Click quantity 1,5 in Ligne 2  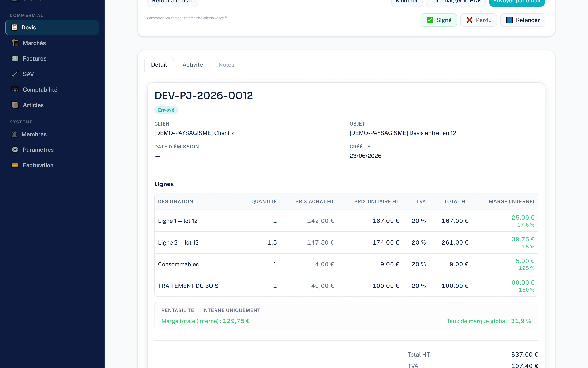pyautogui.click(x=272, y=242)
